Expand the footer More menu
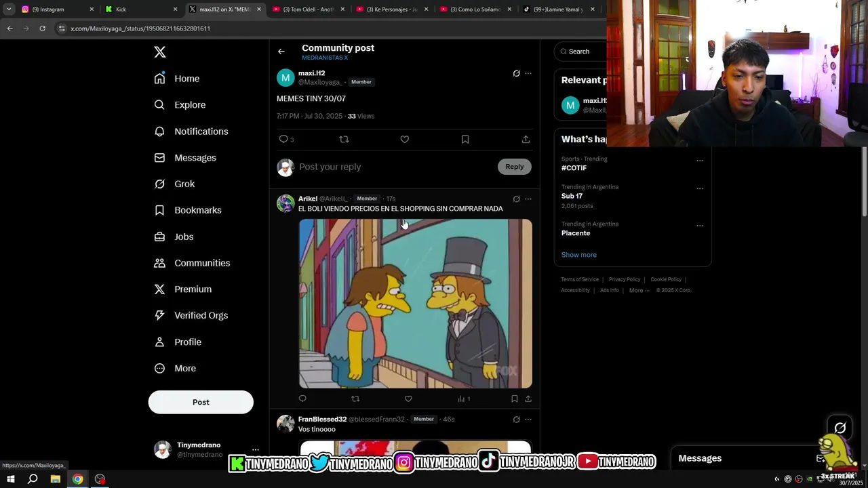Screen dimensions: 868x488 [x=639, y=290]
